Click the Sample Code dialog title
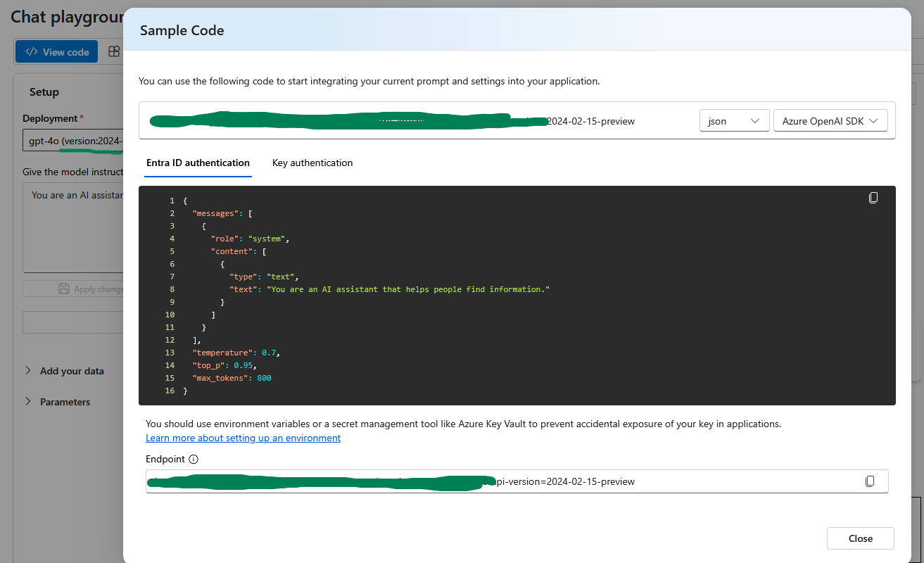 [x=182, y=30]
